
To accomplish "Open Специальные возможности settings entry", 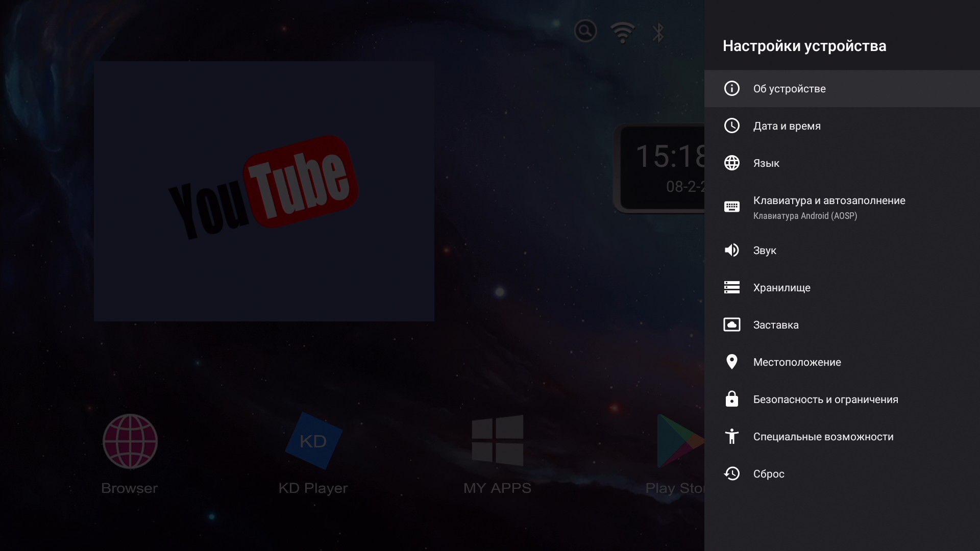I will tap(823, 437).
